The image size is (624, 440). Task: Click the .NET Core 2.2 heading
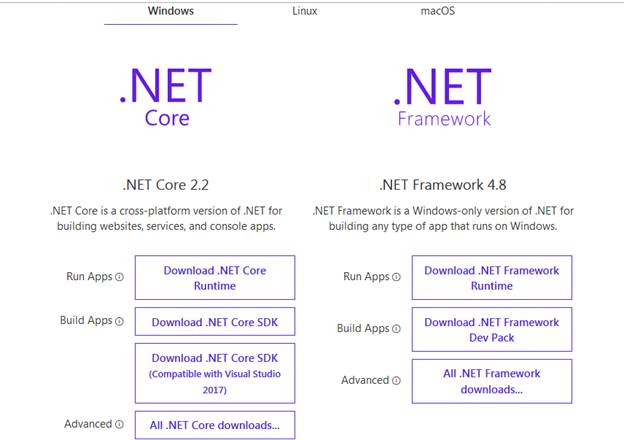(x=166, y=185)
